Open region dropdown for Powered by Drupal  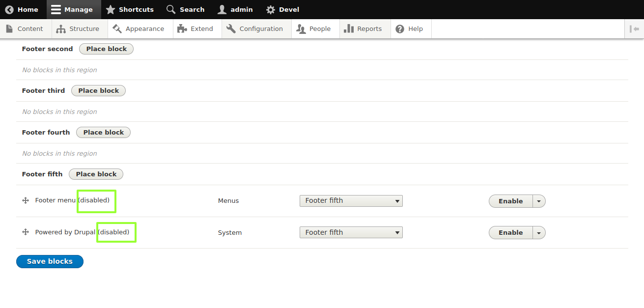click(351, 232)
